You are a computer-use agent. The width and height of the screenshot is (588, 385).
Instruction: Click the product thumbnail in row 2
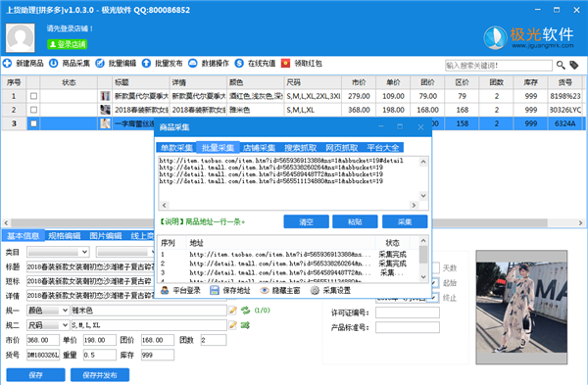pyautogui.click(x=106, y=110)
